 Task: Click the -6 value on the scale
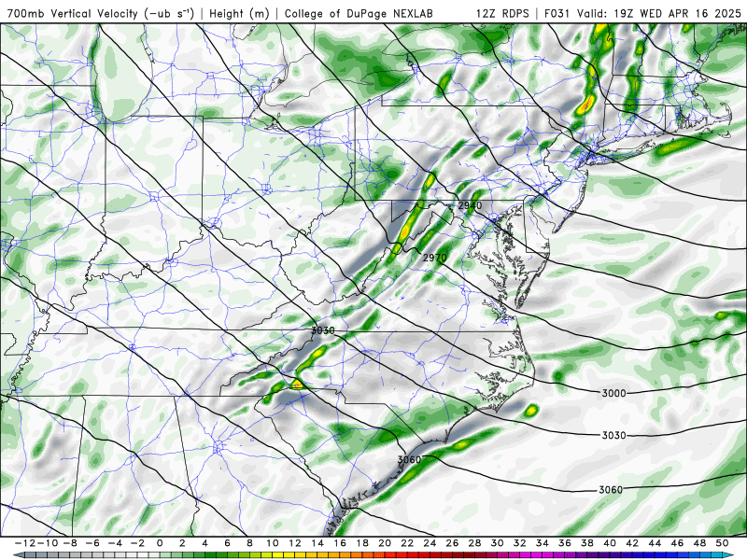pyautogui.click(x=92, y=543)
